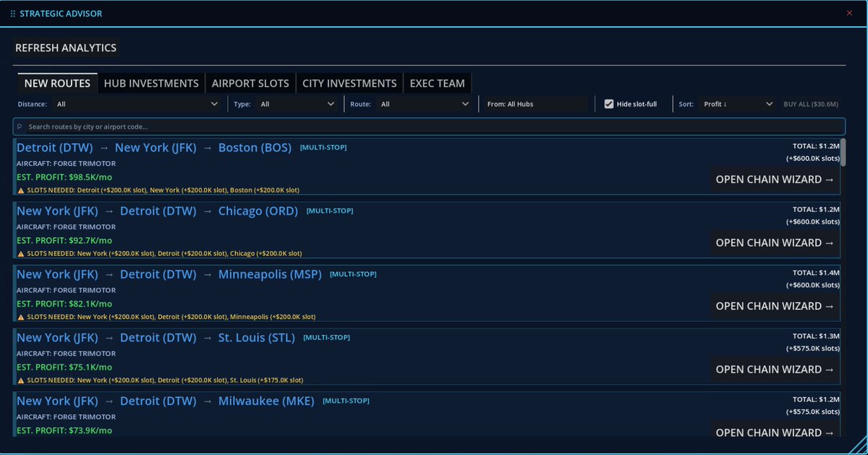Screen dimensions: 868x455
Task: Switch to the New Routes tab
Action: click(x=57, y=83)
